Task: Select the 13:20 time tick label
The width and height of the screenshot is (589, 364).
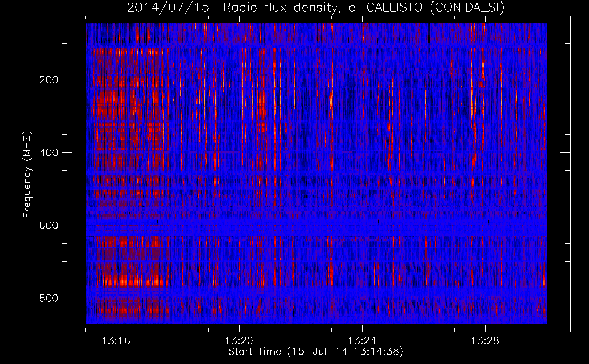Action: (239, 341)
